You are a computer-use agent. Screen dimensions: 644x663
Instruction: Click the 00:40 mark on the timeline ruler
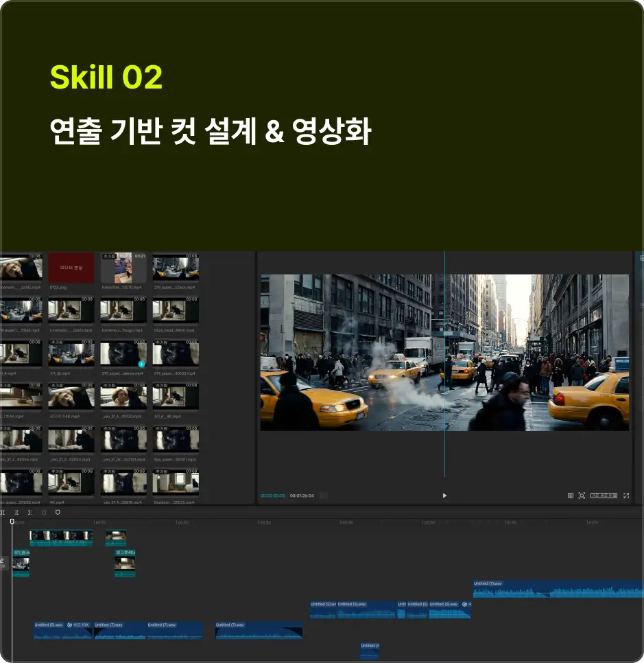coord(346,522)
